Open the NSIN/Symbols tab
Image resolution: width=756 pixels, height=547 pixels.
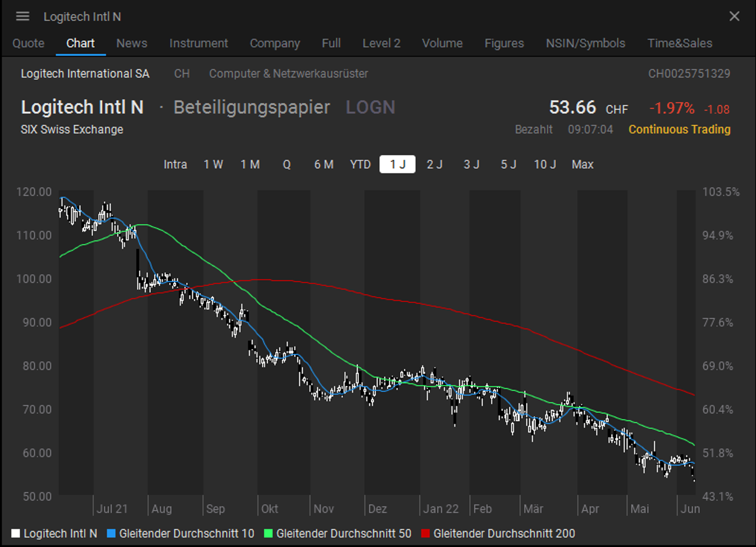585,43
